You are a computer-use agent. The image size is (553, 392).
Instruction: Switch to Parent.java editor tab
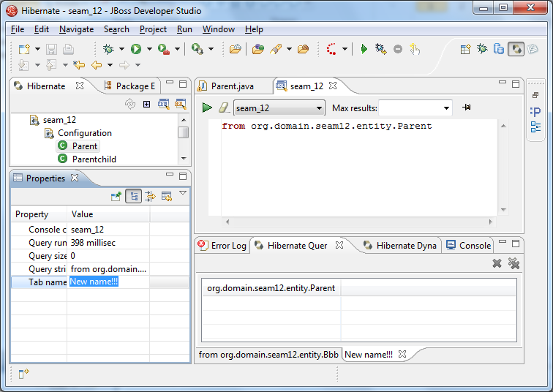pos(232,86)
